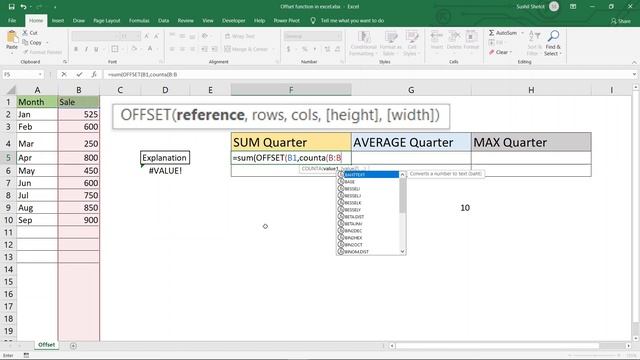Select column H header
Screen dimensions: 640x360
click(x=531, y=90)
